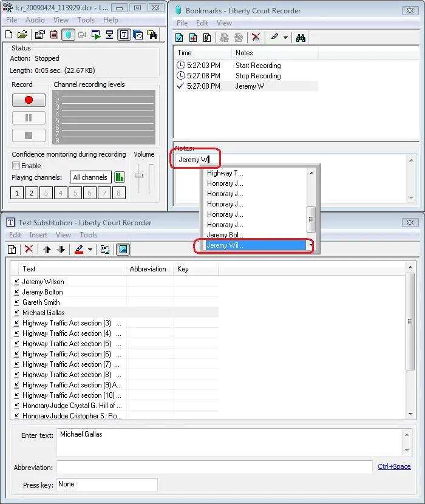Click the autocomplete list scrollbar thumb

coord(311,219)
